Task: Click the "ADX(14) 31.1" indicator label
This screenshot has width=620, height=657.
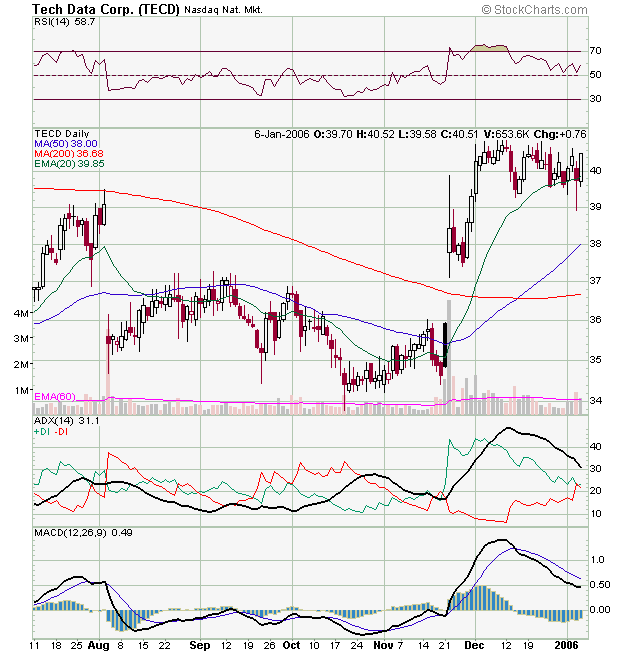Action: pyautogui.click(x=67, y=421)
